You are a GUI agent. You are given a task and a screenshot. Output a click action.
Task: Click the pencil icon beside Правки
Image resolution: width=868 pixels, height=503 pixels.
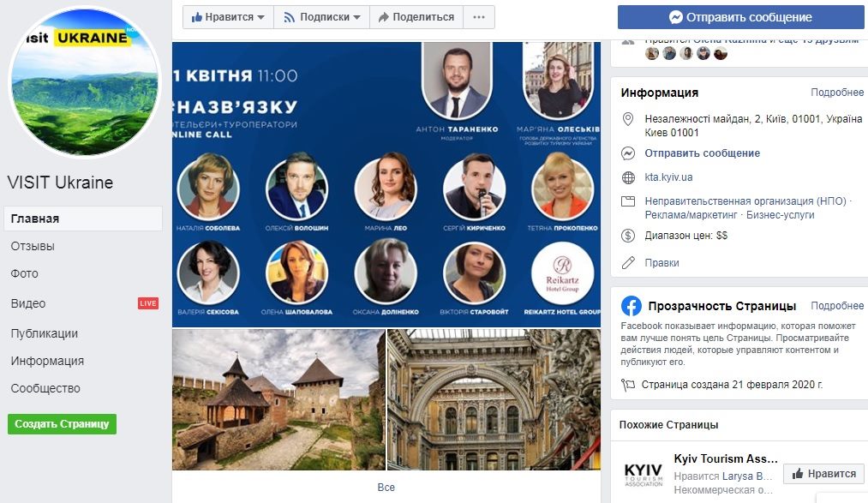click(628, 263)
